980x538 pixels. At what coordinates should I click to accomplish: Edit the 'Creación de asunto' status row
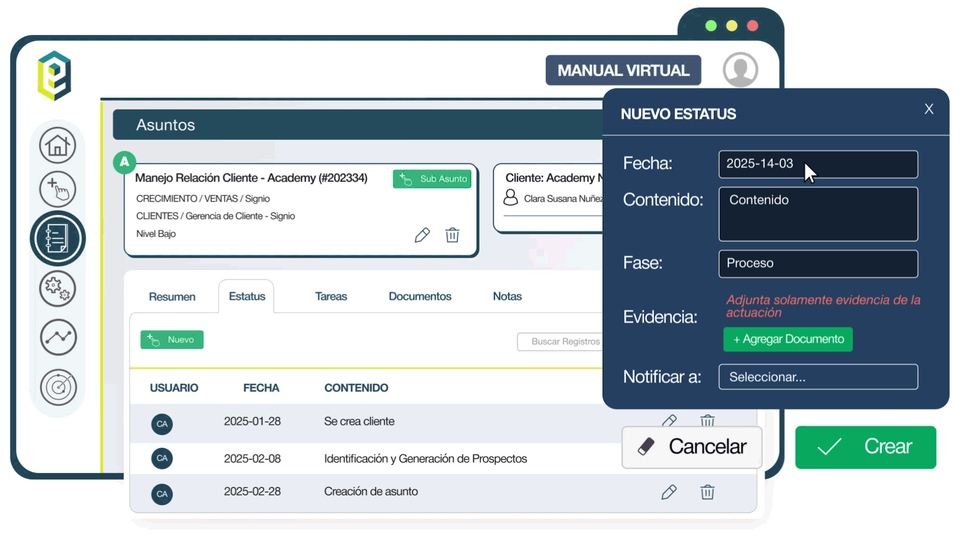pyautogui.click(x=669, y=492)
